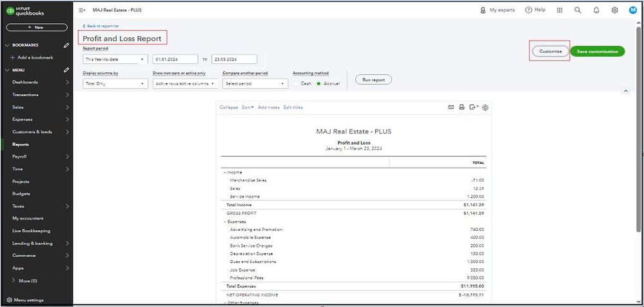Click Edit titles in the report toolbar
The width and height of the screenshot is (644, 307).
click(293, 107)
